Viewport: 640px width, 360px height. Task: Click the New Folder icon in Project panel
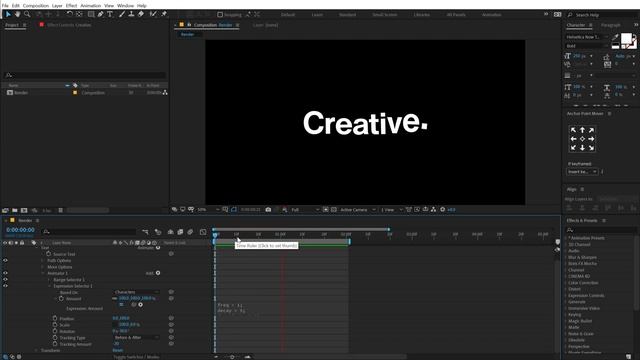(15, 210)
